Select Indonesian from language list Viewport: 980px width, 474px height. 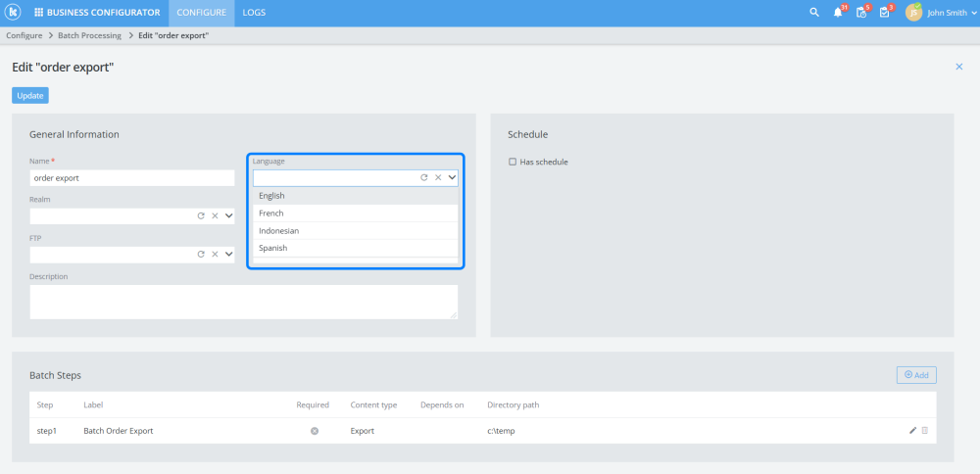(355, 230)
